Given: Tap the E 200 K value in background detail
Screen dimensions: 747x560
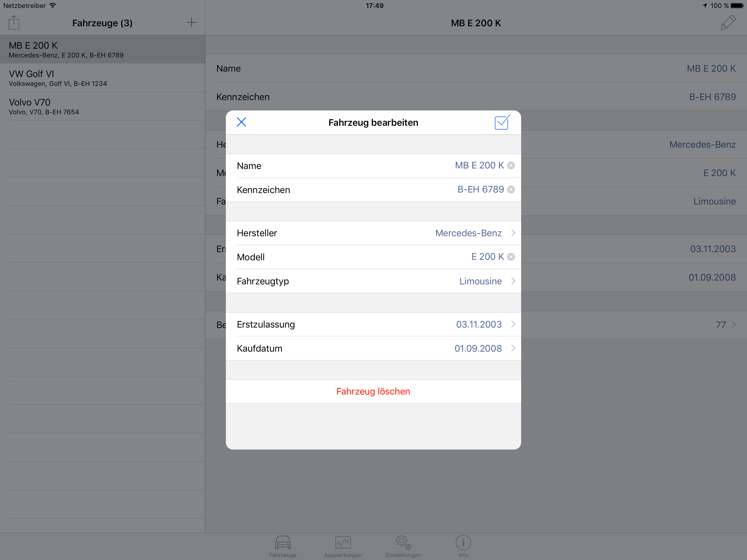Looking at the screenshot, I should point(719,173).
